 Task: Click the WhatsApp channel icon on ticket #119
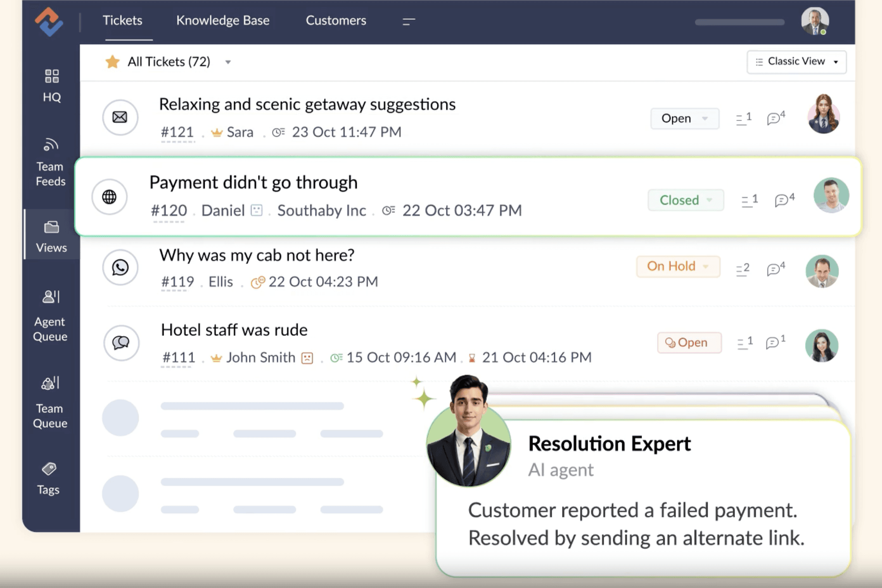(x=120, y=268)
